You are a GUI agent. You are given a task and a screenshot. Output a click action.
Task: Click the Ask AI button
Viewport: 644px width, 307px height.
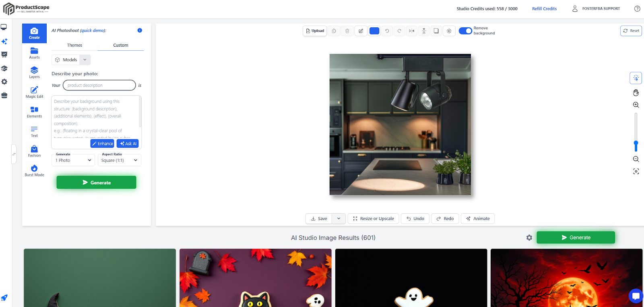coord(128,144)
